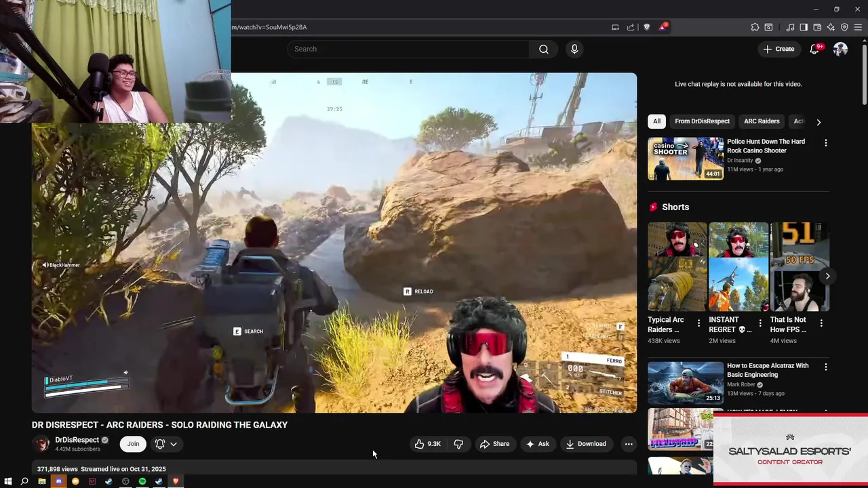Open Leo AI sparkle icon
The width and height of the screenshot is (868, 488).
click(831, 27)
